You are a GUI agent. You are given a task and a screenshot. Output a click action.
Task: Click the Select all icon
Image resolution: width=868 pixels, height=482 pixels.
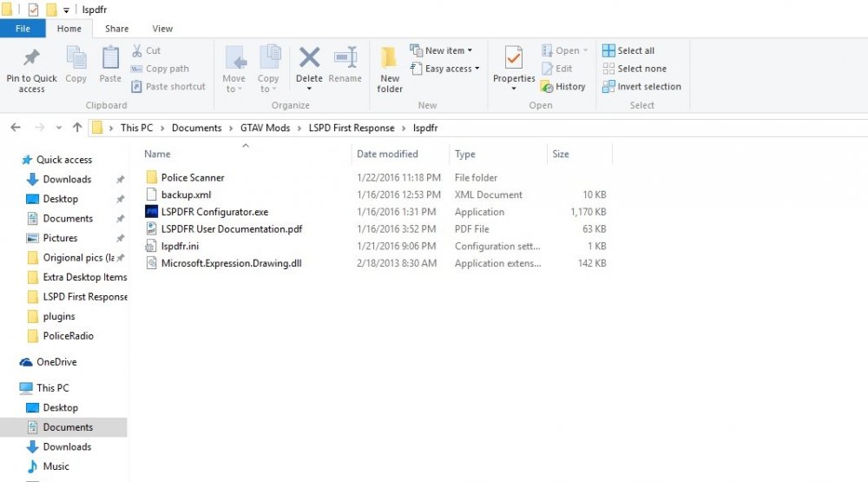(x=608, y=50)
